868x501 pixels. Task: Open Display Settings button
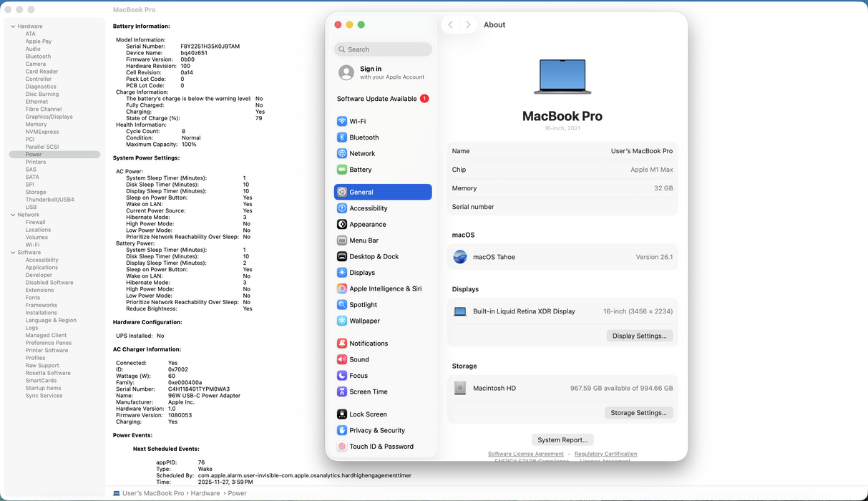pyautogui.click(x=640, y=336)
